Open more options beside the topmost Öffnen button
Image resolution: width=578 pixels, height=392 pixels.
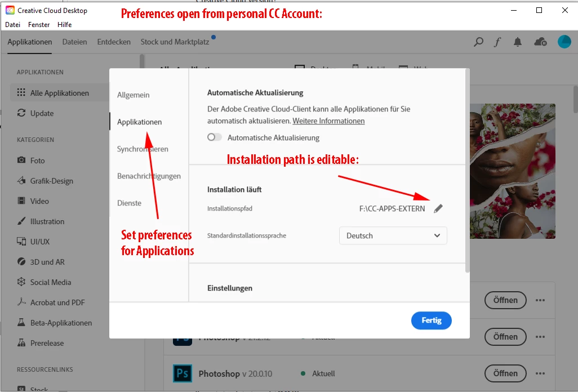click(x=540, y=300)
